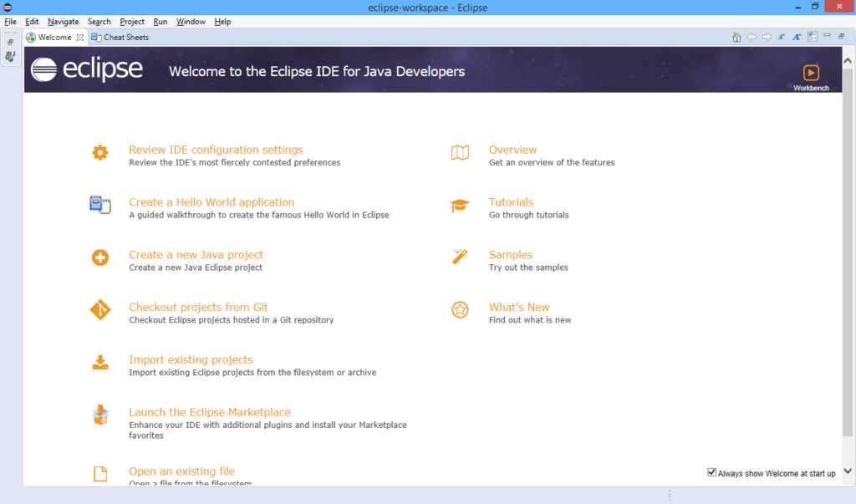Click Create a new Java project link
Image resolution: width=856 pixels, height=504 pixels.
[196, 254]
